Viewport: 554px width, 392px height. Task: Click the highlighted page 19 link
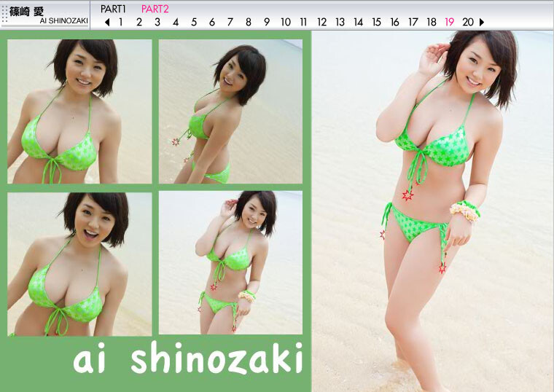point(450,23)
